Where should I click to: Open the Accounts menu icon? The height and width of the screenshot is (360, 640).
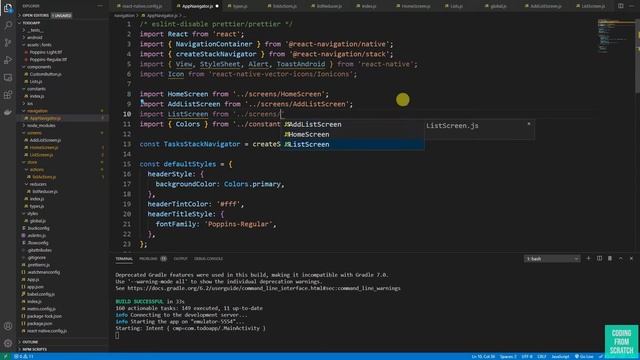[x=8, y=326]
